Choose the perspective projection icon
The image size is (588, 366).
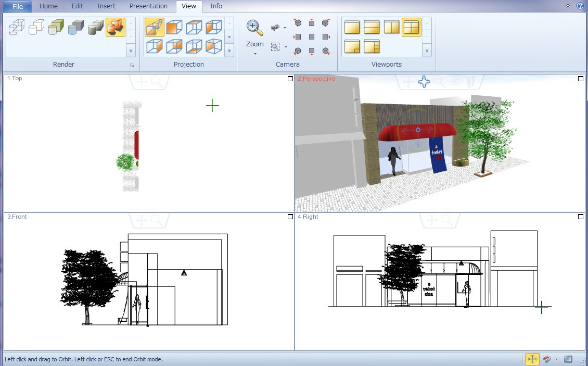click(x=154, y=27)
